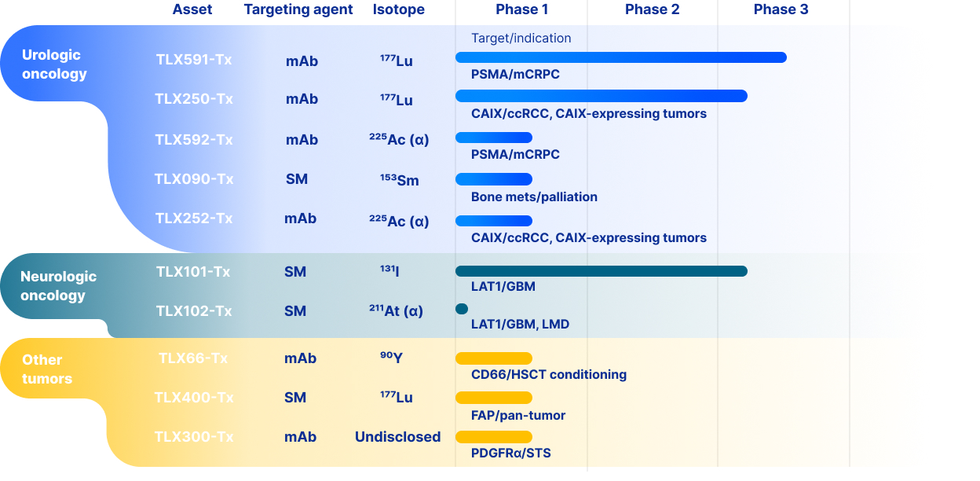Select the Neurologic oncology category label
Viewport: 980px width, 481px height.
[x=58, y=286]
